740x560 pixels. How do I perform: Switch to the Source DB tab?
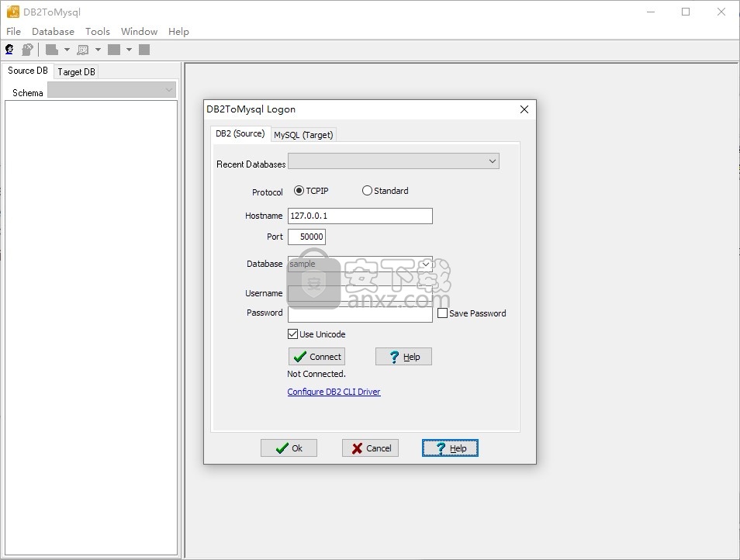point(28,71)
